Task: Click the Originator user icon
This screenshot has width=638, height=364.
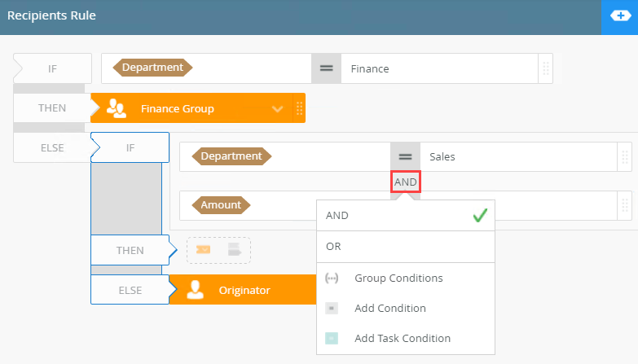Action: 196,290
